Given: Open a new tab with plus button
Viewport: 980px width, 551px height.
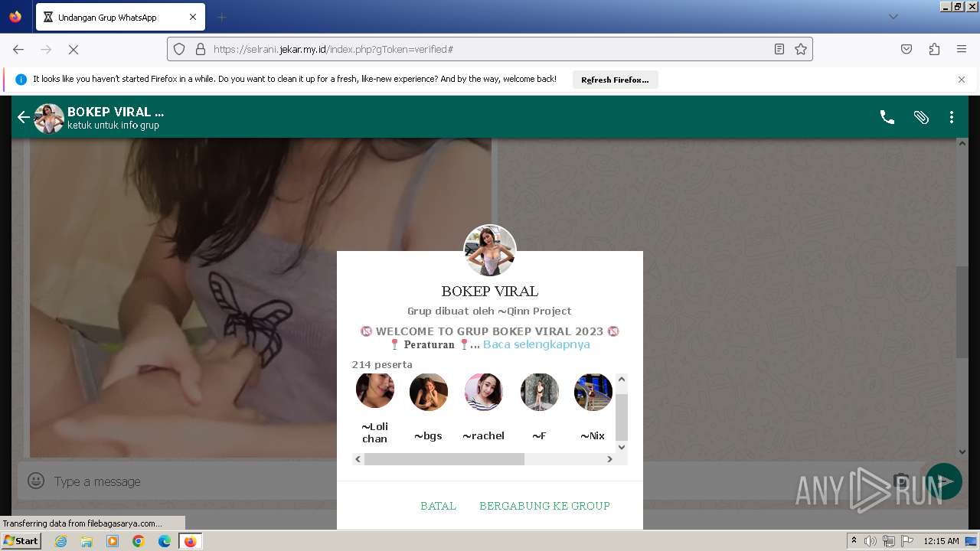Looking at the screenshot, I should point(221,17).
